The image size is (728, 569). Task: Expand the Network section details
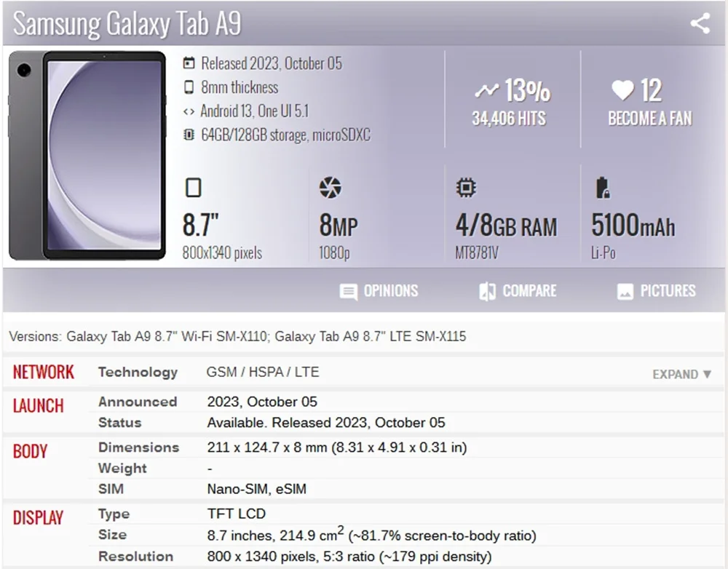click(681, 374)
